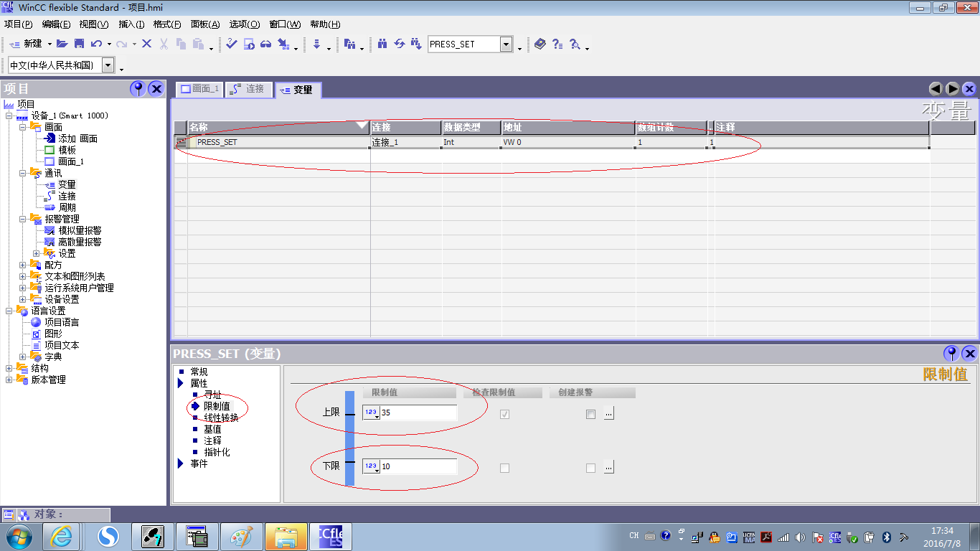This screenshot has height=551, width=980.
Task: Open the upper limit value type dropdown
Action: click(371, 413)
